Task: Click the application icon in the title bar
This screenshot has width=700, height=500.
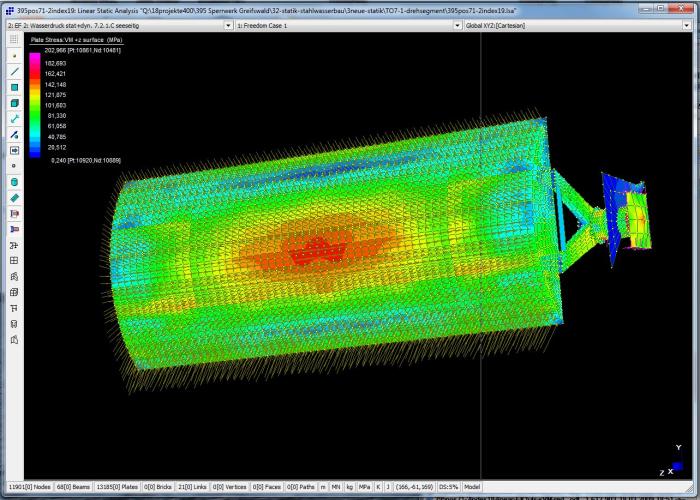Action: click(x=8, y=8)
